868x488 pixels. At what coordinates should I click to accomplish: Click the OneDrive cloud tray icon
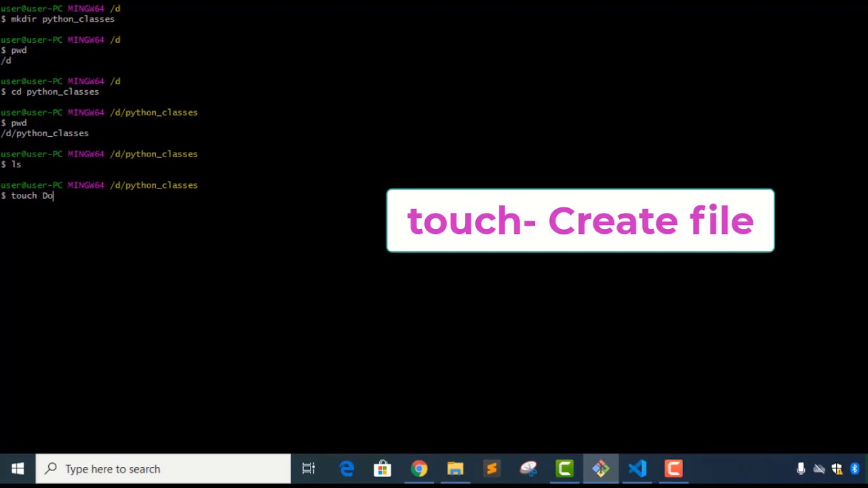[819, 469]
